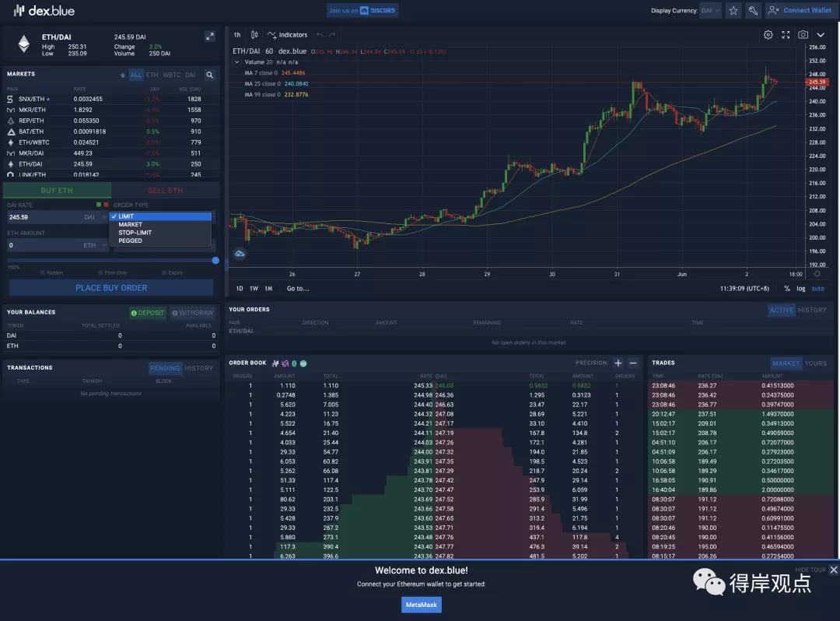Click the cloud icon on the chart
Viewport: 840px width, 621px height.
point(240,254)
